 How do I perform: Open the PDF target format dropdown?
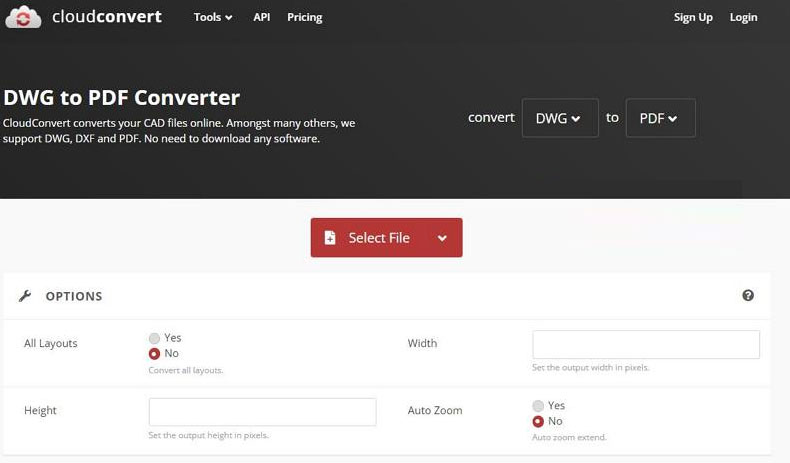coord(661,118)
